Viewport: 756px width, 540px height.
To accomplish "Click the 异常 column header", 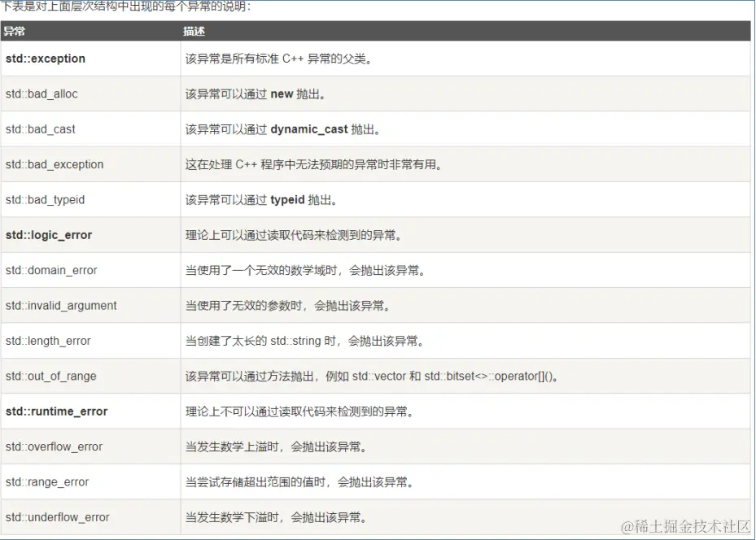I will coord(14,32).
